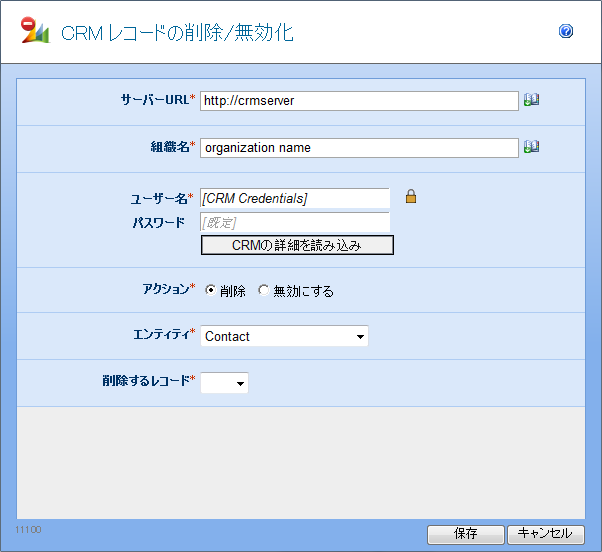Expand the 削除するレコード dropdown
The width and height of the screenshot is (602, 552).
[x=225, y=383]
